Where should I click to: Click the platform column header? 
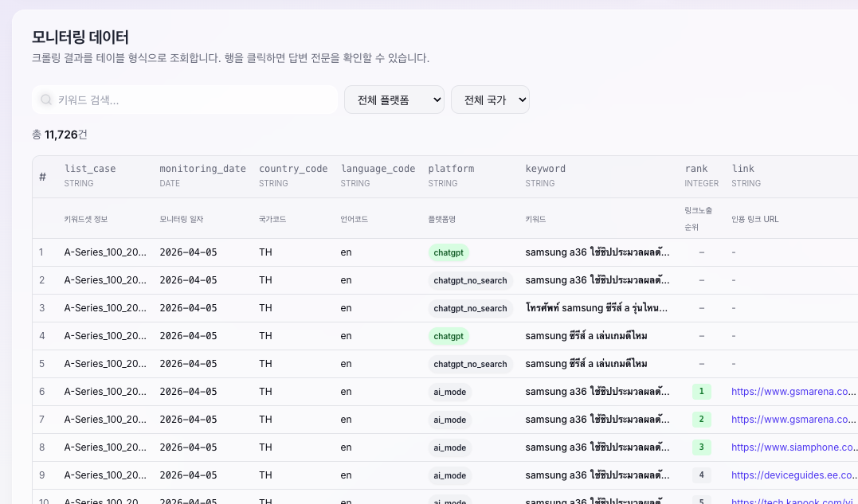(x=451, y=168)
